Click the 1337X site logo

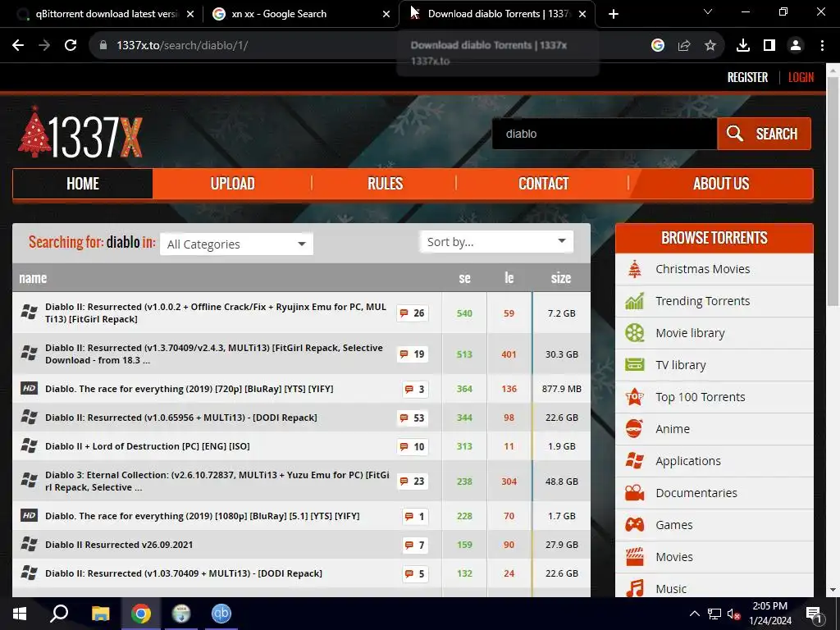[80, 132]
